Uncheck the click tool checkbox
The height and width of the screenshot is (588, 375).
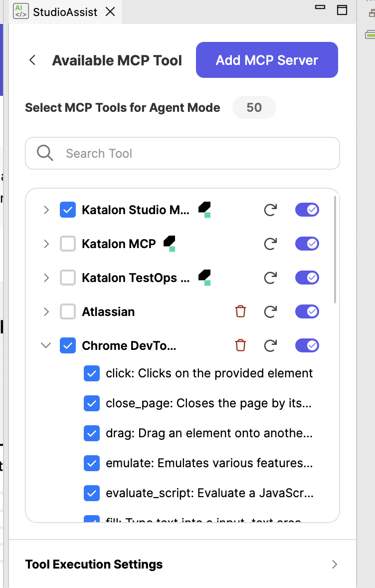pyautogui.click(x=92, y=373)
